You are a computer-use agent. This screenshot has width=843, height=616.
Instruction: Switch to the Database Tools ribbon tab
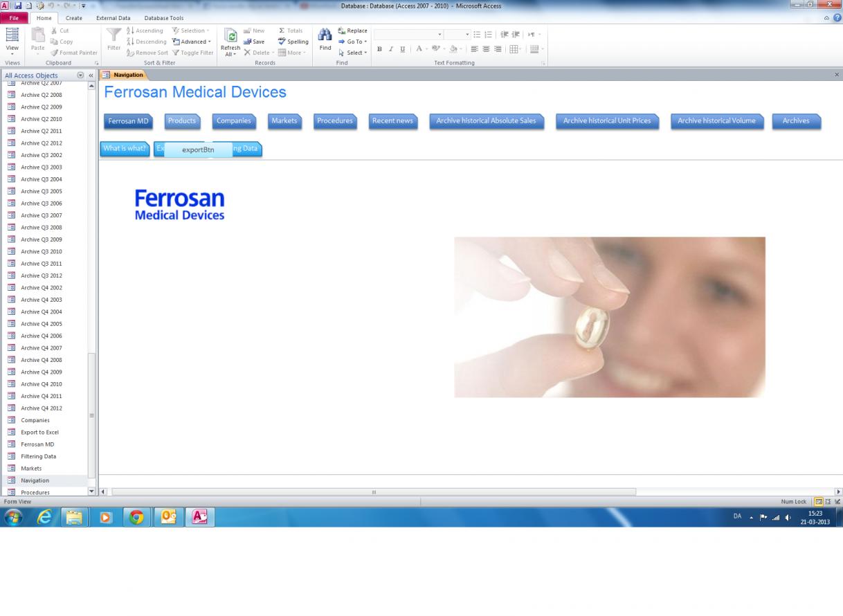164,18
